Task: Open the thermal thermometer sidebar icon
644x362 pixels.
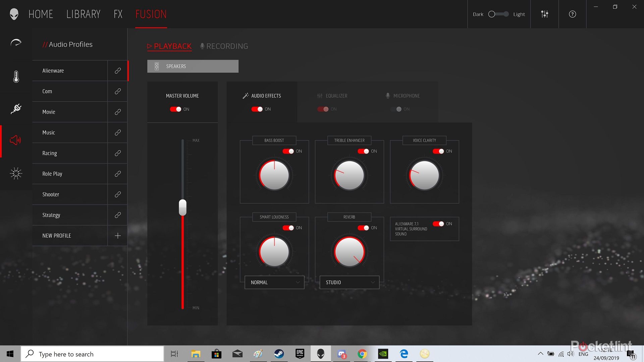Action: tap(16, 77)
